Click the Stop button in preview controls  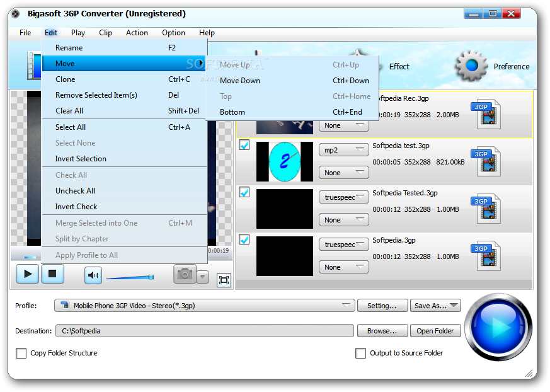point(52,274)
